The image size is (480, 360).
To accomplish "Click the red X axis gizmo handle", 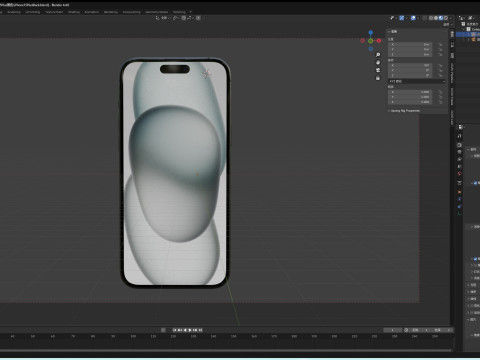I will 379,41.
